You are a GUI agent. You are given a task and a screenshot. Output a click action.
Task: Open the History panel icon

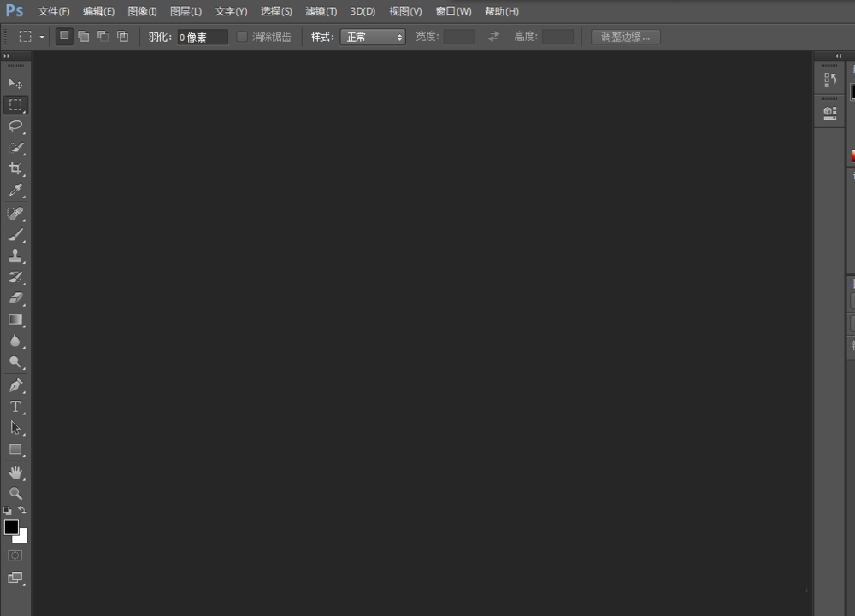pos(830,80)
